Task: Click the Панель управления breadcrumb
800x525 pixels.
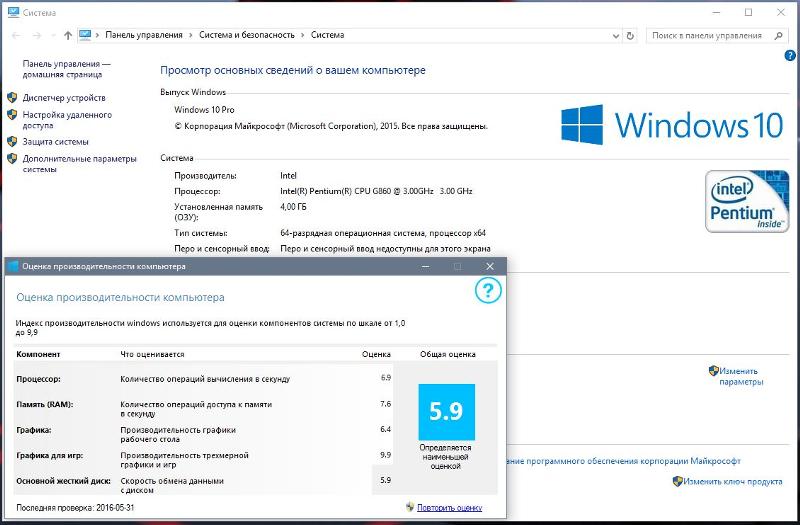Action: 144,35
